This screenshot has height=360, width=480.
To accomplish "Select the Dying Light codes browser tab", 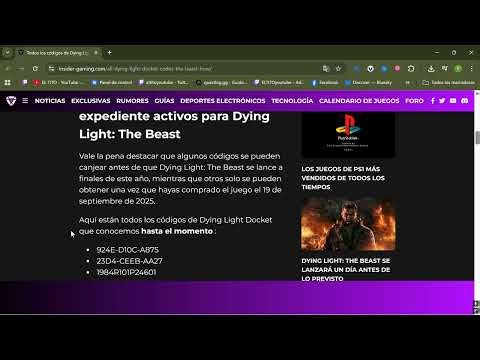I will (x=58, y=53).
